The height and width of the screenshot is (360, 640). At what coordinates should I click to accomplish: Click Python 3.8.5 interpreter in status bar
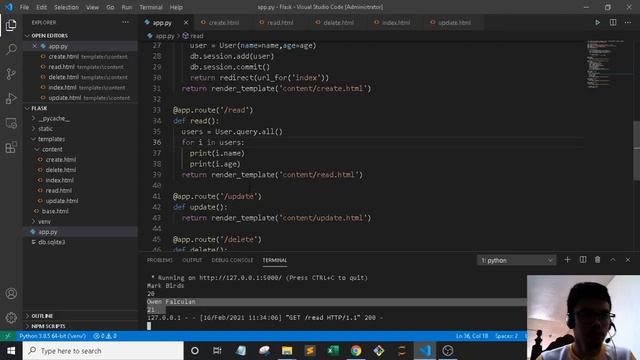click(x=53, y=336)
